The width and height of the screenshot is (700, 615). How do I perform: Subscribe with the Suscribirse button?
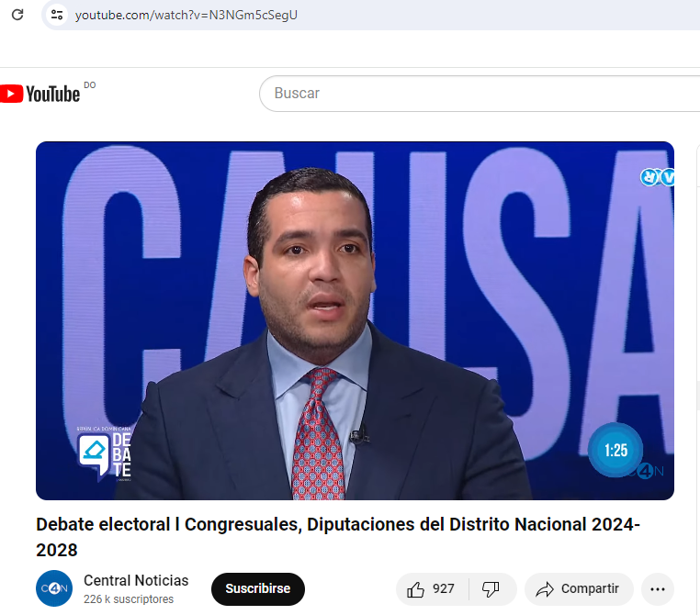[257, 589]
